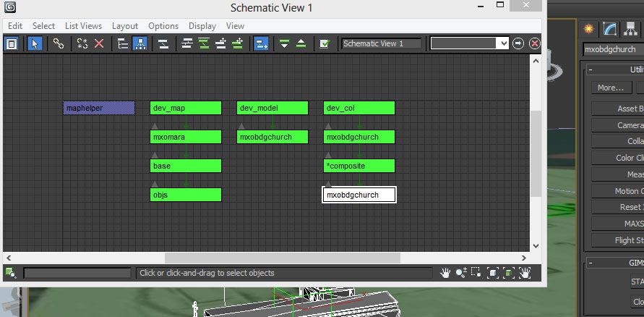Open the Layout menu
The width and height of the screenshot is (644, 317).
click(x=125, y=26)
